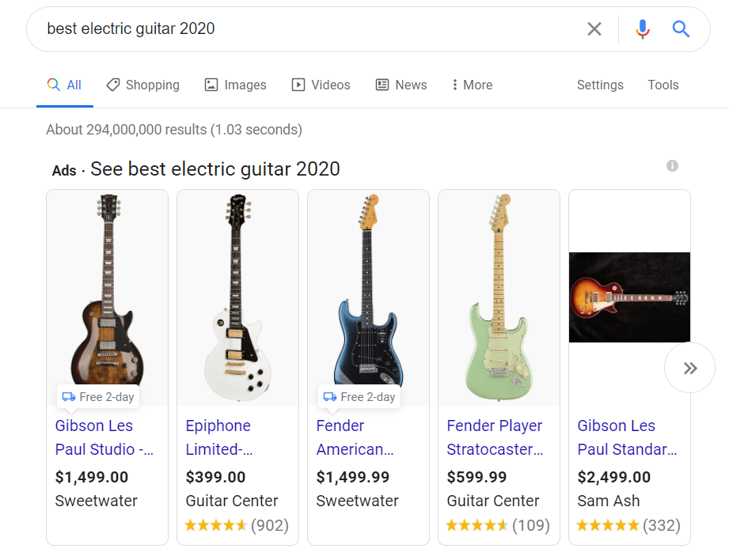Click the blue magnifying glass search icon

[x=681, y=29]
